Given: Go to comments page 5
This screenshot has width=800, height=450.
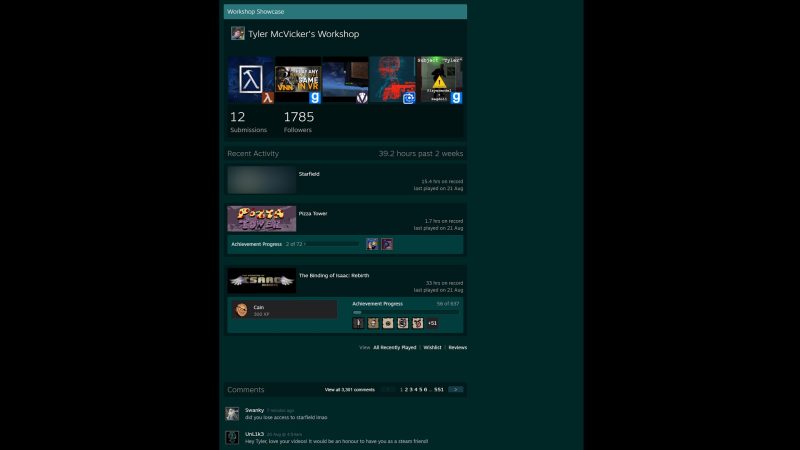Looking at the screenshot, I should point(420,390).
